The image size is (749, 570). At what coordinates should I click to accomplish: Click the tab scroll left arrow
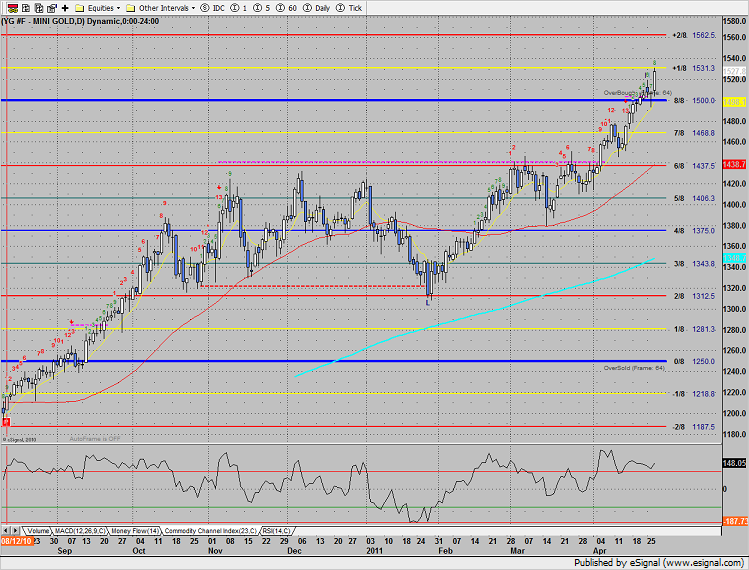point(6,530)
